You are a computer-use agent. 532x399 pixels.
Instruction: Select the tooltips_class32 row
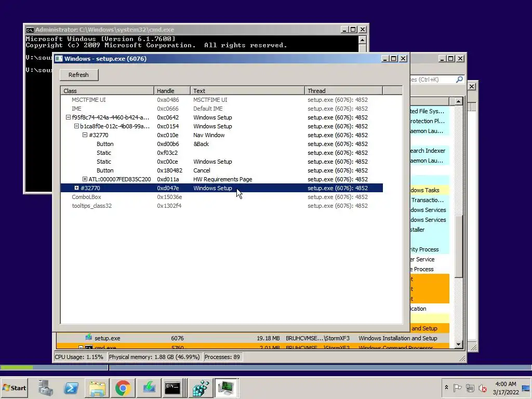tap(221, 206)
